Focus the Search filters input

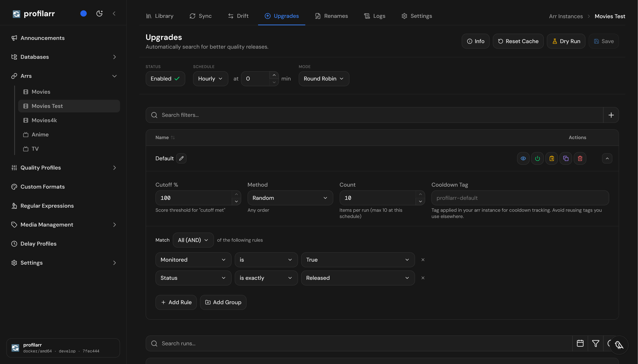(x=374, y=115)
